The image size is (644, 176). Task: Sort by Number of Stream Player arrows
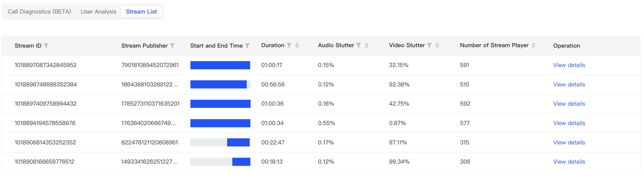[x=534, y=45]
